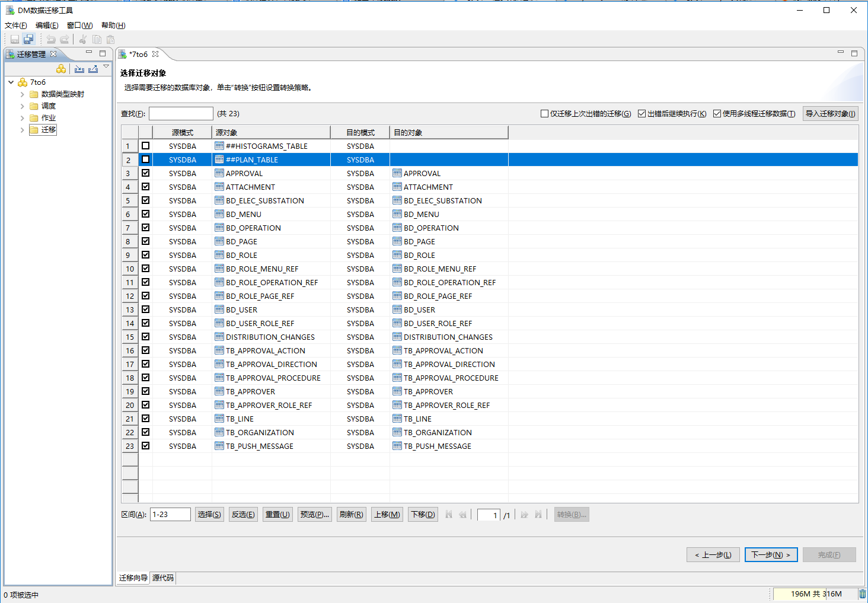Click the 重置(U) button
This screenshot has width=868, height=603.
(x=277, y=515)
